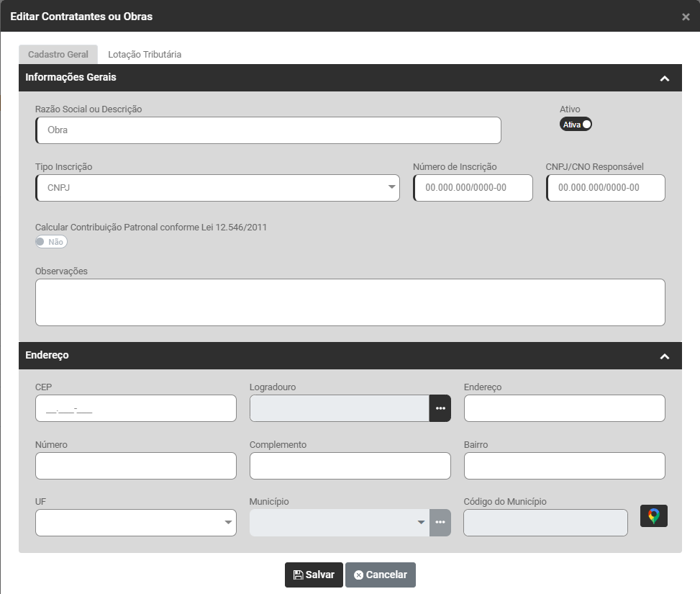Collapse the Informações Gerais section
The image size is (700, 594).
(664, 78)
